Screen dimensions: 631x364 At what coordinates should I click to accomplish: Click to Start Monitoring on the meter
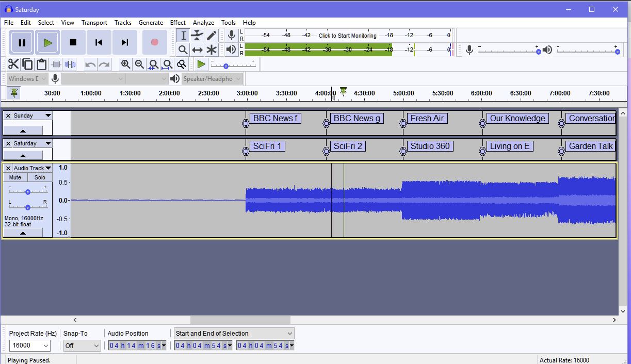click(x=347, y=36)
